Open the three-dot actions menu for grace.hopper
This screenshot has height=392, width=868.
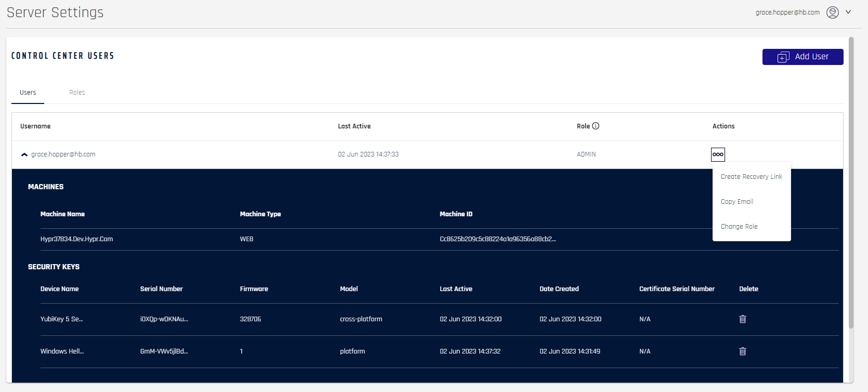[718, 154]
